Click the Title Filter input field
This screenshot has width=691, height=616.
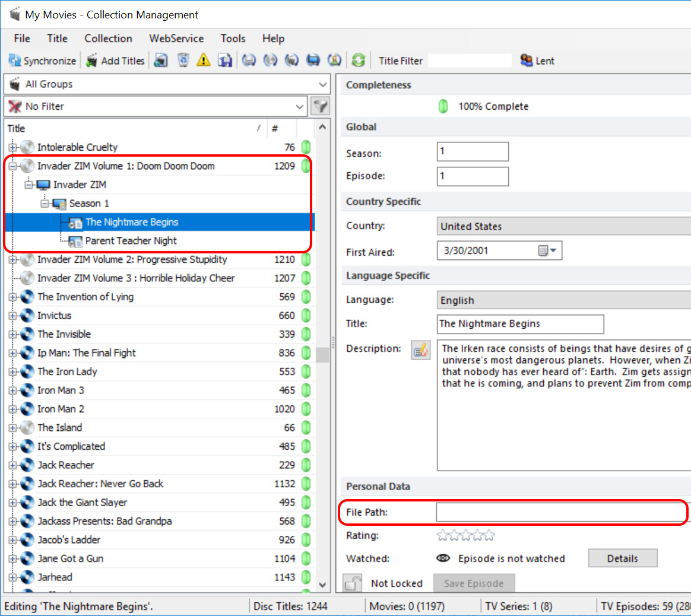pyautogui.click(x=470, y=61)
